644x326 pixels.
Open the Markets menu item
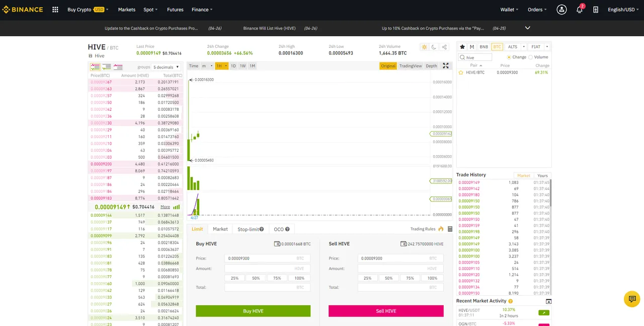pos(126,10)
